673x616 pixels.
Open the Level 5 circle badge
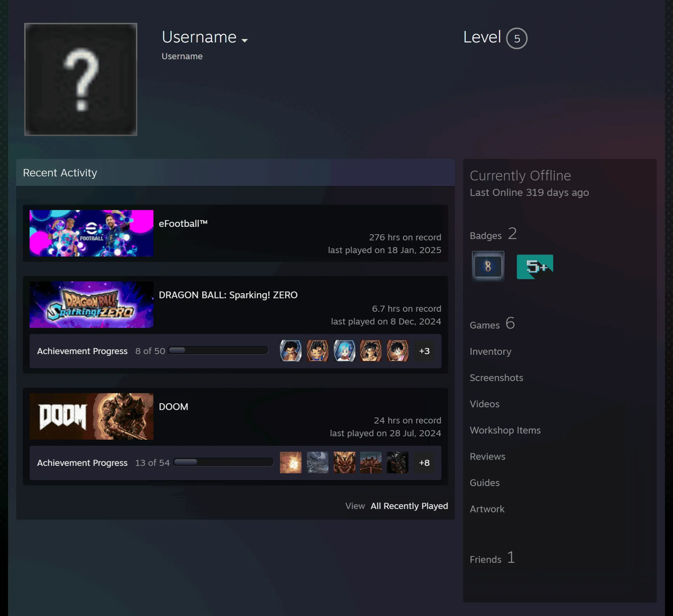click(517, 38)
